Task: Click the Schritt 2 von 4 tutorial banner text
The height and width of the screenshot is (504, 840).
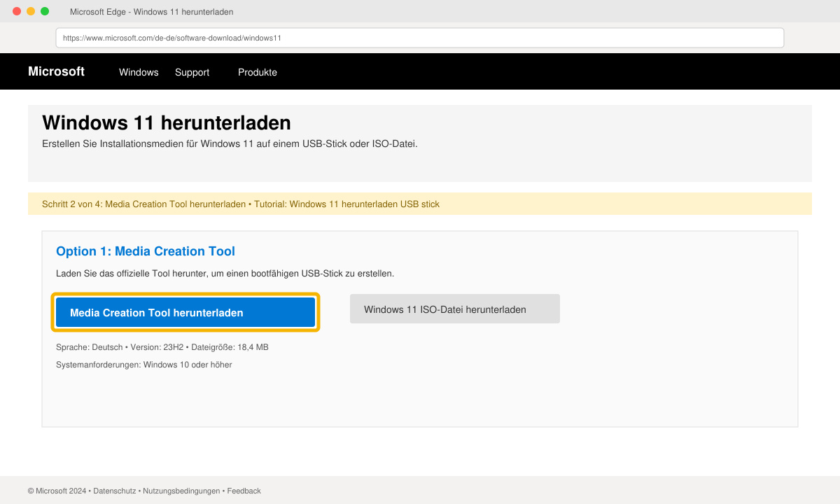Action: coord(241,204)
